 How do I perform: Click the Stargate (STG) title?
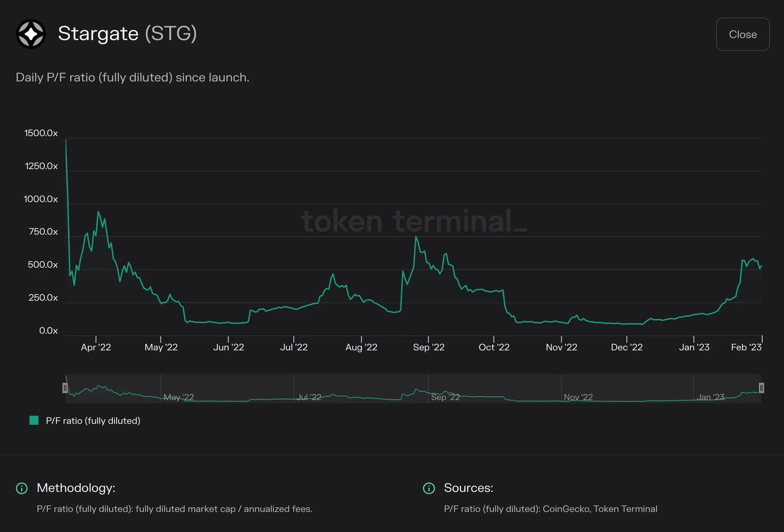click(127, 33)
